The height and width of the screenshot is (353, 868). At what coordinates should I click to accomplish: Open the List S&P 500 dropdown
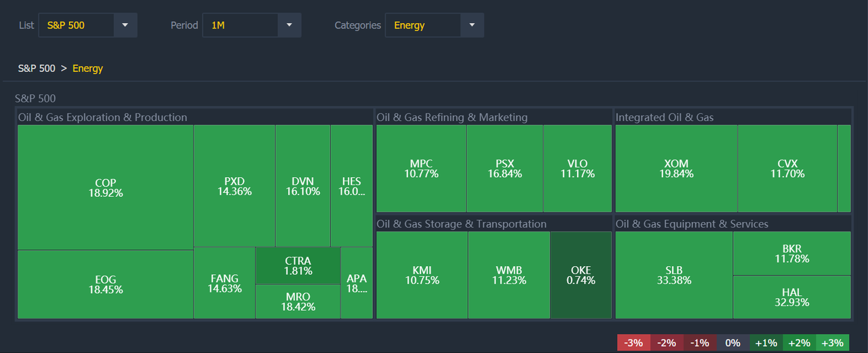87,25
